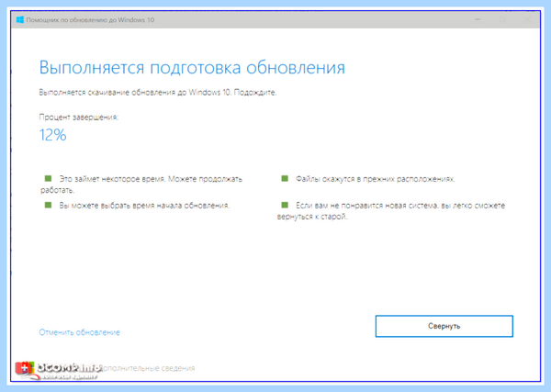Close the update assistant window
The height and width of the screenshot is (392, 551).
527,19
